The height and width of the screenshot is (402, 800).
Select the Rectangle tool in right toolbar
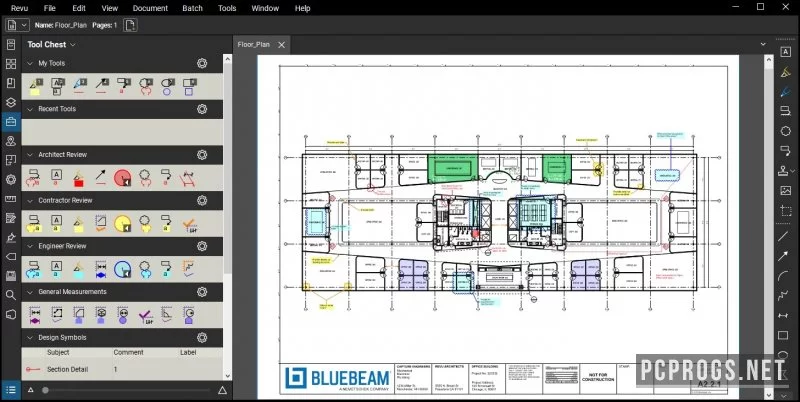[783, 335]
